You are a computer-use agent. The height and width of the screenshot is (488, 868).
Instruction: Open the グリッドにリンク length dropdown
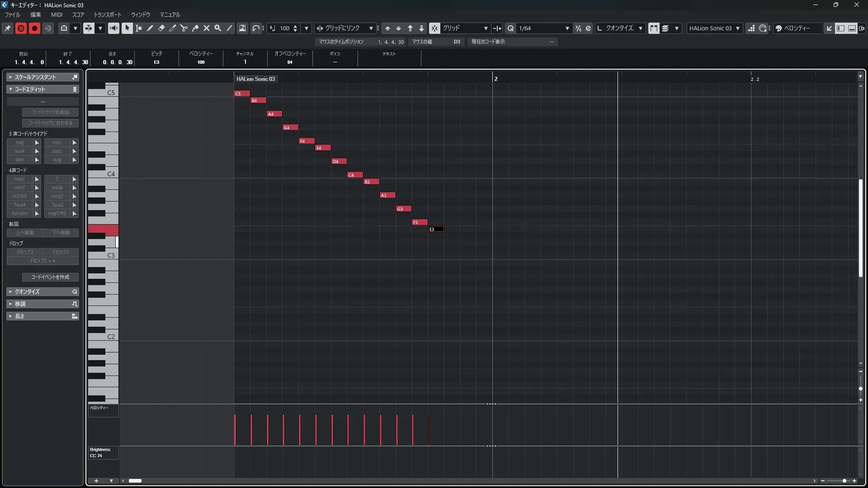371,28
